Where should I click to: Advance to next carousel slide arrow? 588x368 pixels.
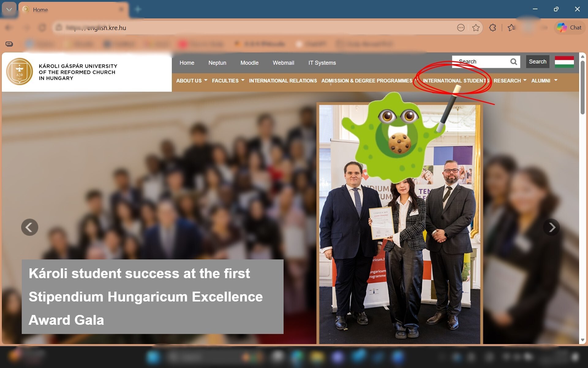pos(551,227)
